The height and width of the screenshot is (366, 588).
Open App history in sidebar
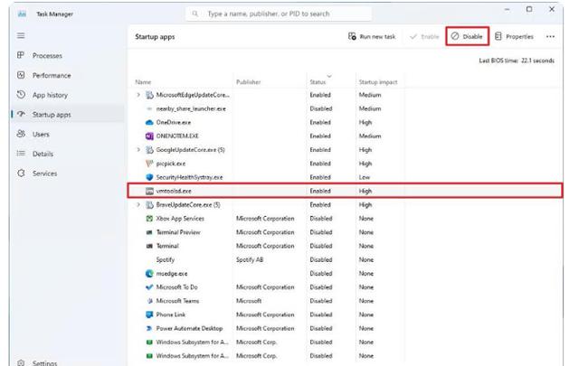point(50,95)
